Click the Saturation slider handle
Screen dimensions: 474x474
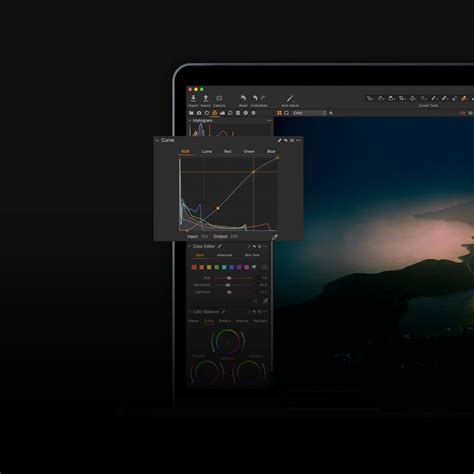pos(228,285)
